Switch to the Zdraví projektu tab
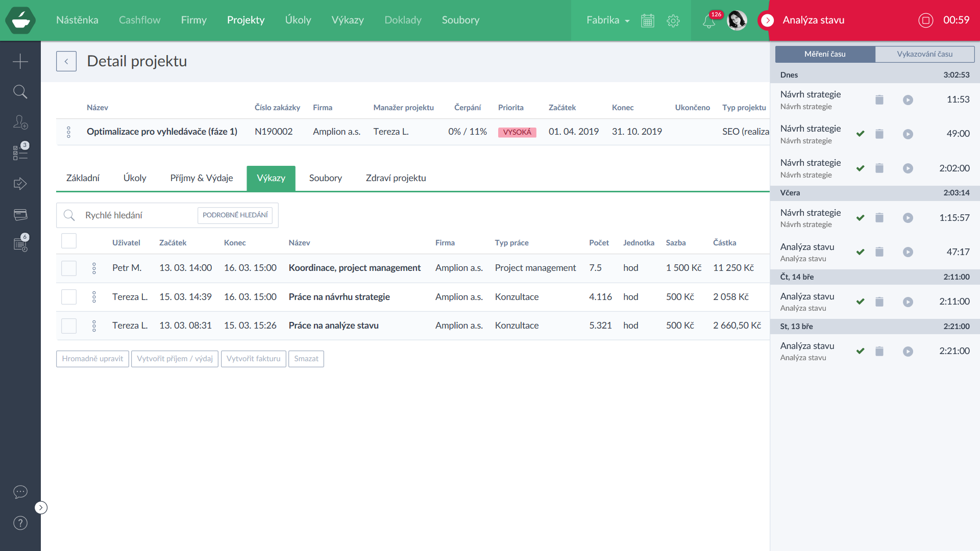Viewport: 980px width, 551px height. 396,178
